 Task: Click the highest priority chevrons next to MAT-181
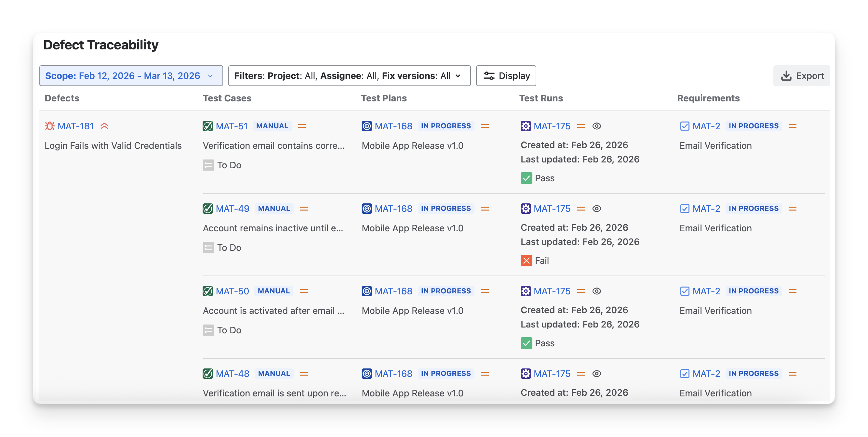104,126
